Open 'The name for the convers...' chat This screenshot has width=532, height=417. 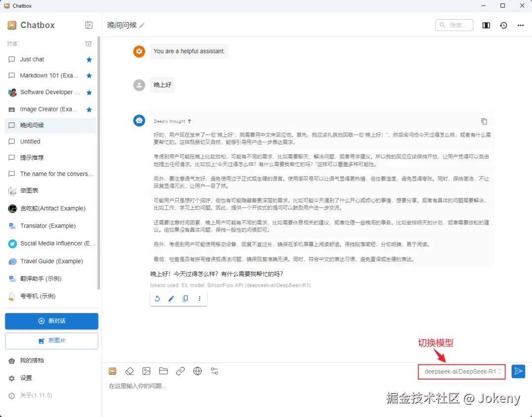(51, 174)
